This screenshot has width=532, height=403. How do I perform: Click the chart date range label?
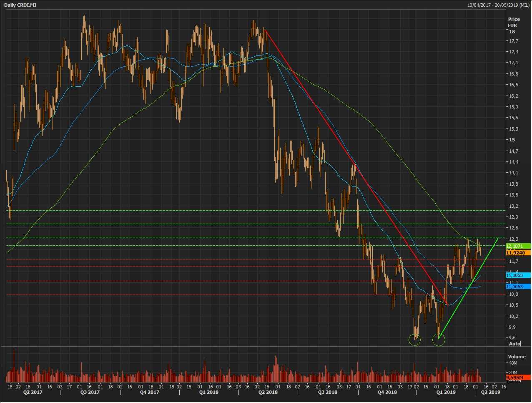tap(498, 5)
